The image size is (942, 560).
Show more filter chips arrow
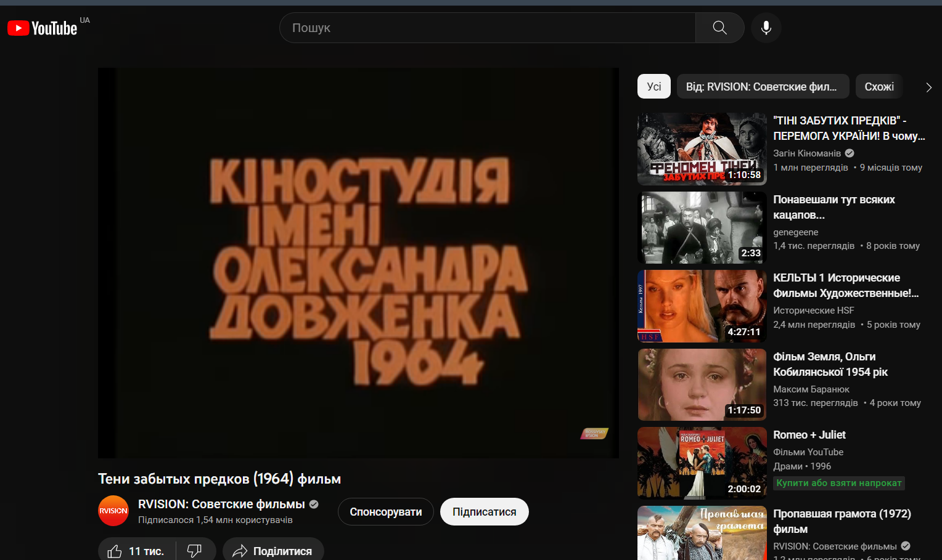[928, 87]
